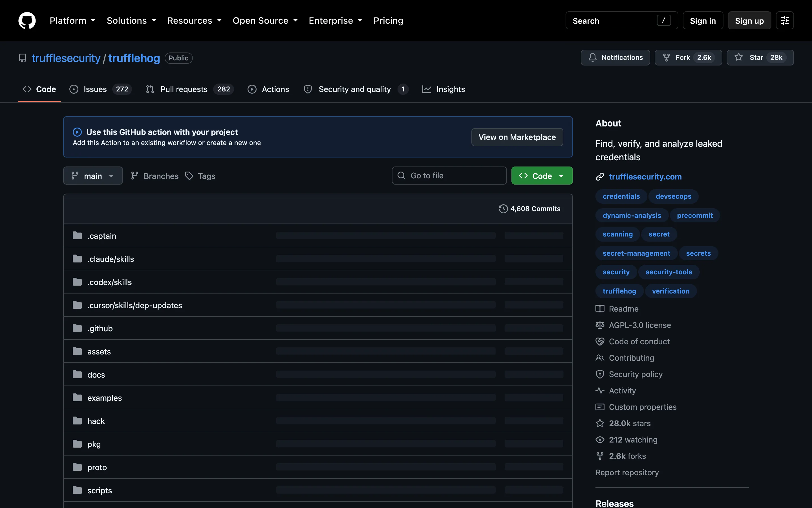Click the folder icon beside scripts

tap(77, 490)
